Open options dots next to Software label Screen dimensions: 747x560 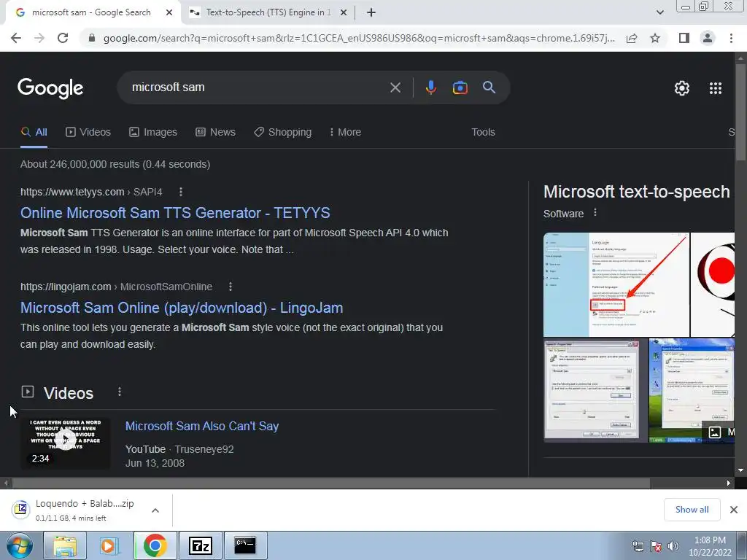pos(595,213)
